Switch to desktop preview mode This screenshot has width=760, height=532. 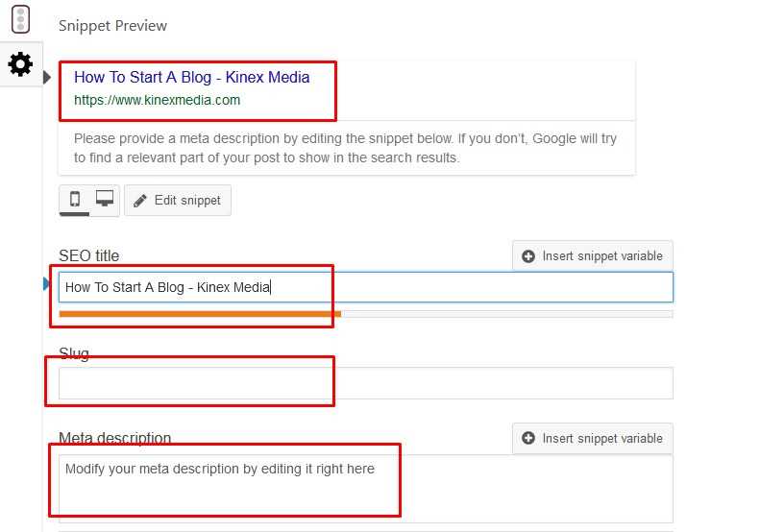coord(105,200)
